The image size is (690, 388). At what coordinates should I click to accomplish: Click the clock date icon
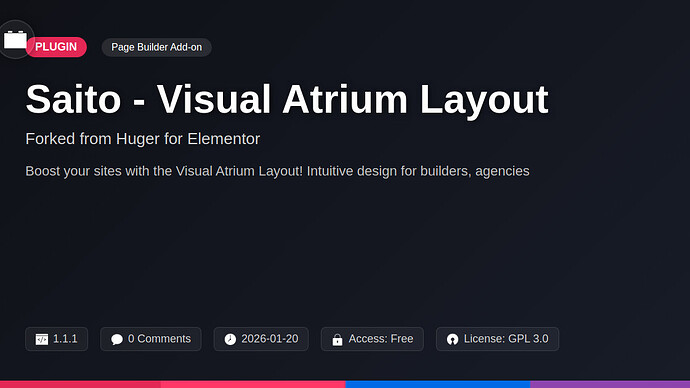230,339
